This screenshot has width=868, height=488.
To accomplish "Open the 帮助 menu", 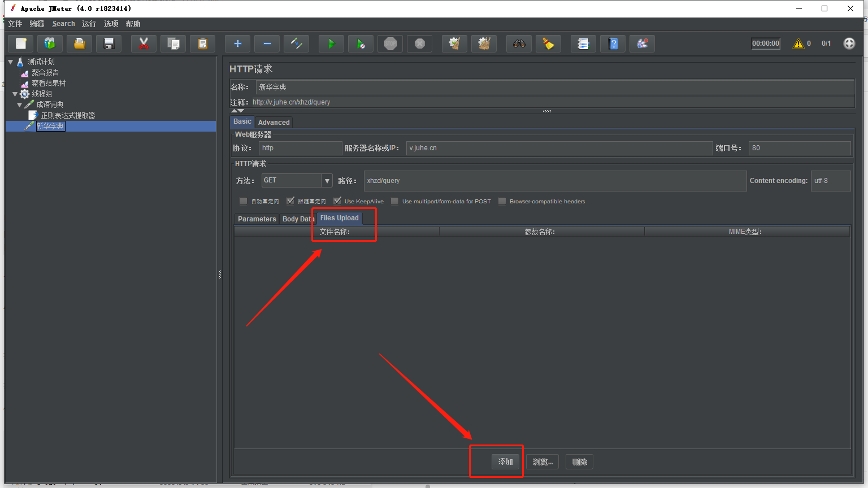I will (x=133, y=24).
